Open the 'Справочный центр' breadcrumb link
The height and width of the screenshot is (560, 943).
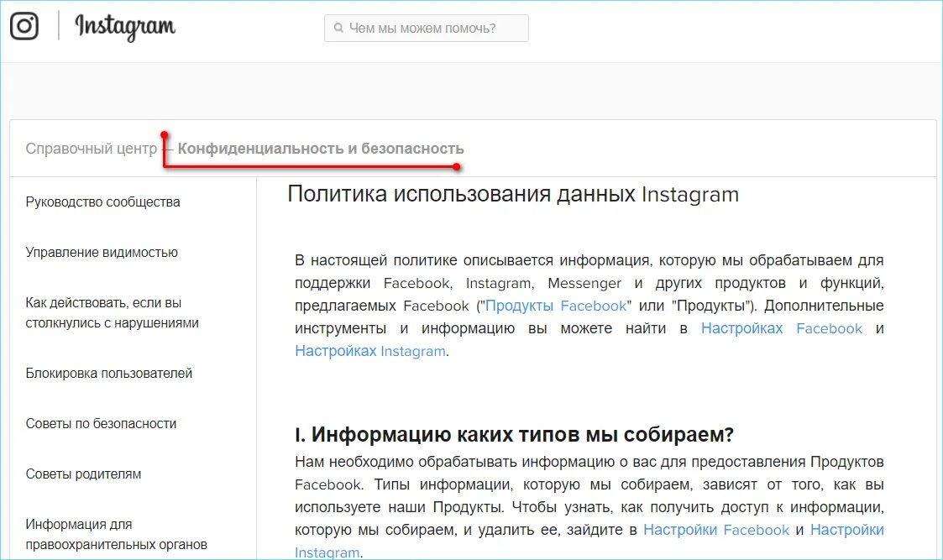click(91, 149)
